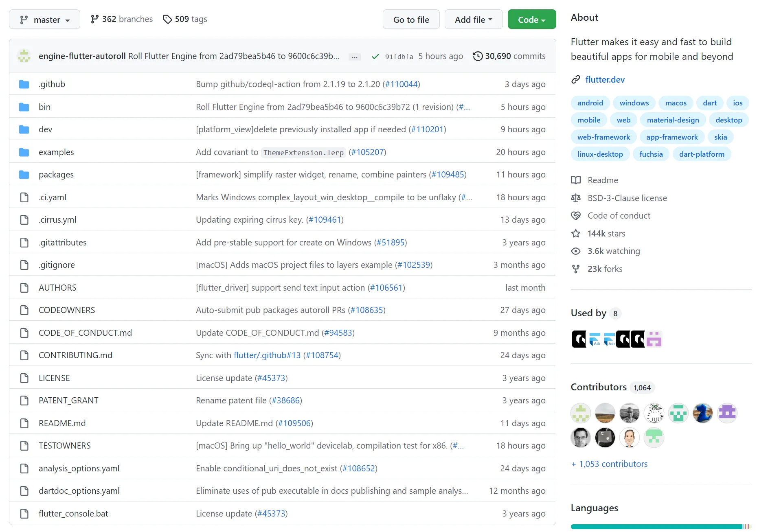Click the README.md file icon
757x532 pixels.
pos(24,423)
